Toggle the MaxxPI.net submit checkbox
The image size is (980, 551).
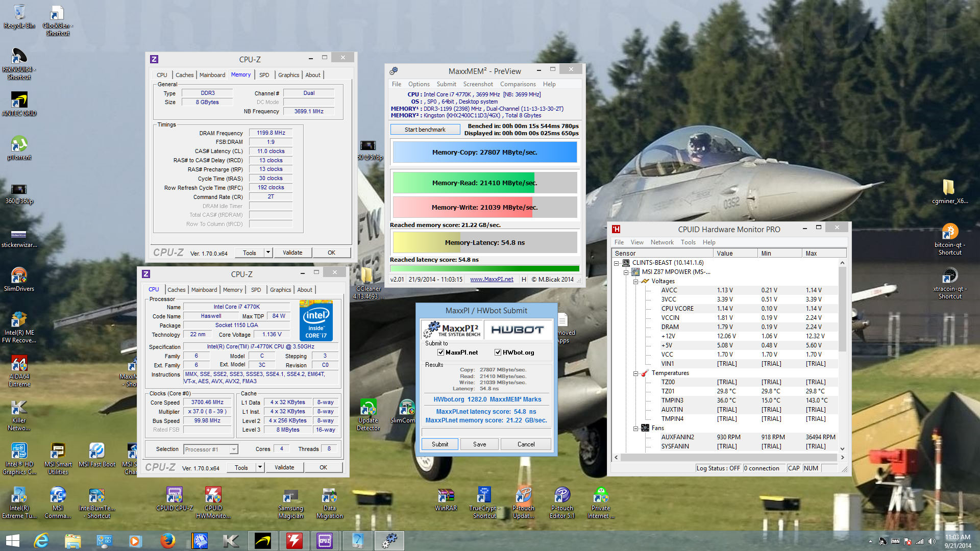point(441,353)
